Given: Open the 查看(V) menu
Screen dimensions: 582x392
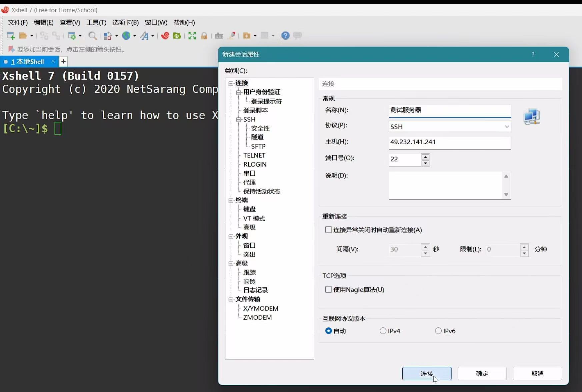Looking at the screenshot, I should 70,22.
